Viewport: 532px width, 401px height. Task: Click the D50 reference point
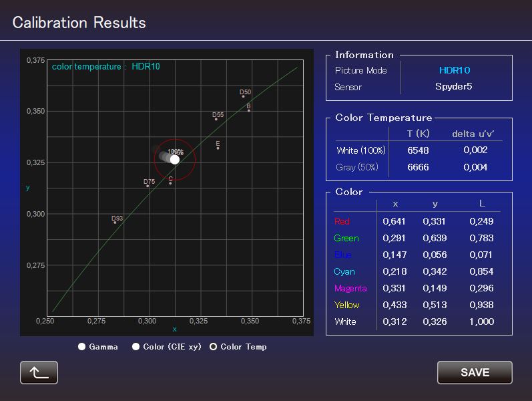(x=244, y=96)
